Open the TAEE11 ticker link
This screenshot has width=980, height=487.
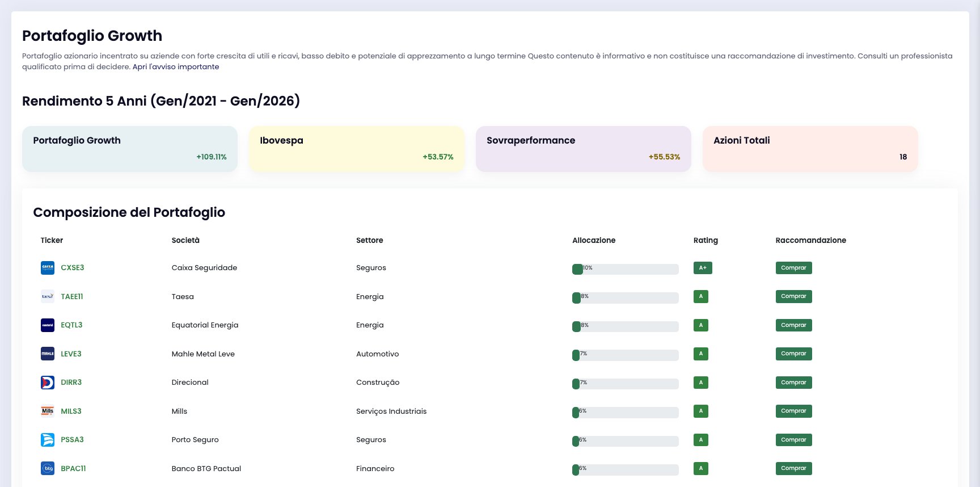point(72,296)
